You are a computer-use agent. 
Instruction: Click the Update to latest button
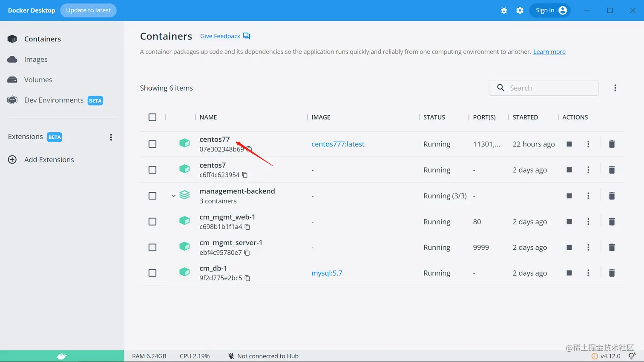coord(88,10)
